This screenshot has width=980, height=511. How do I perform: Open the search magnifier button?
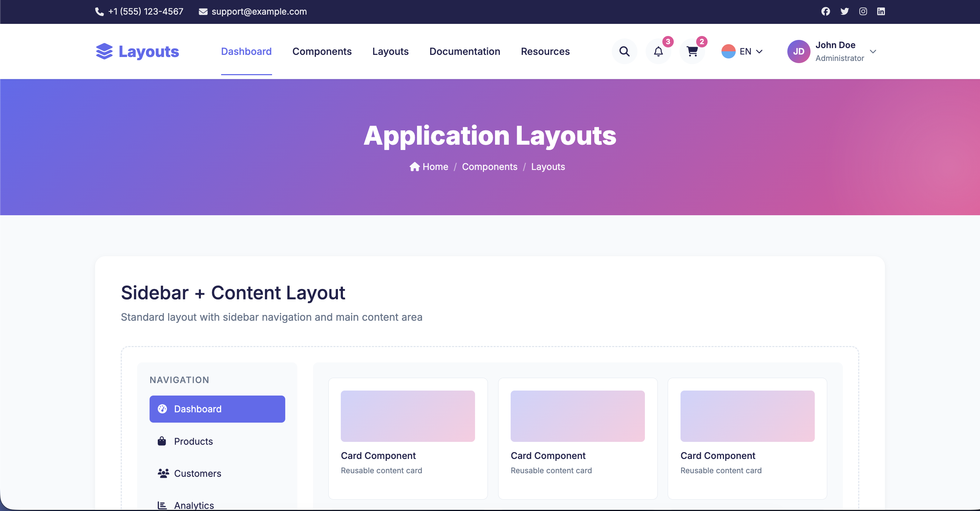pos(624,51)
